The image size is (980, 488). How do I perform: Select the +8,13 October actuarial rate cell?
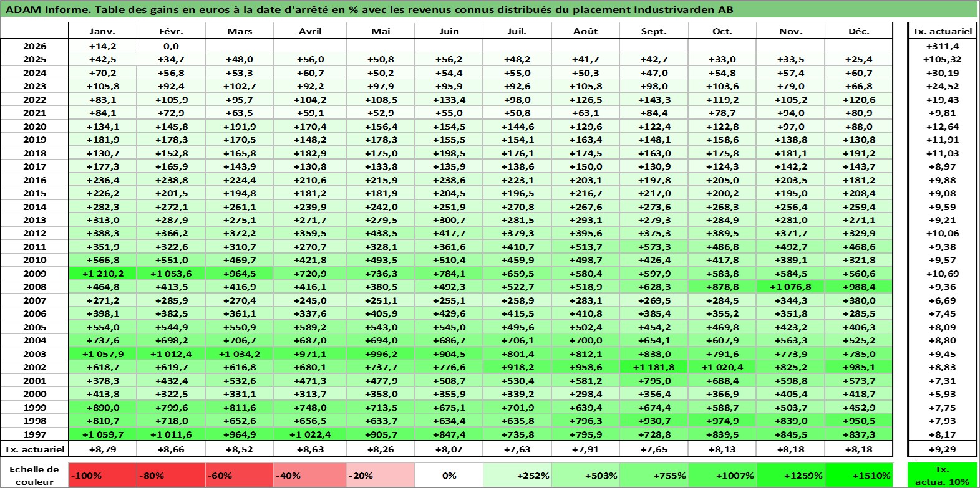coord(722,449)
